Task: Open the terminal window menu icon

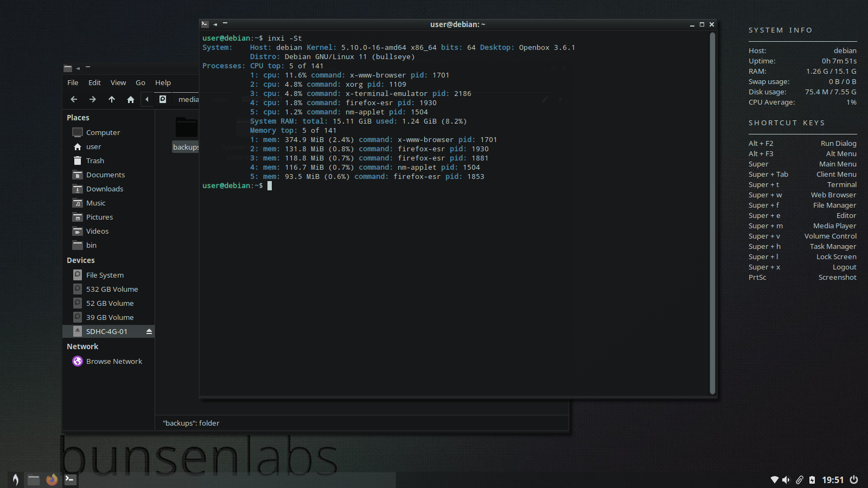Action: pos(205,24)
